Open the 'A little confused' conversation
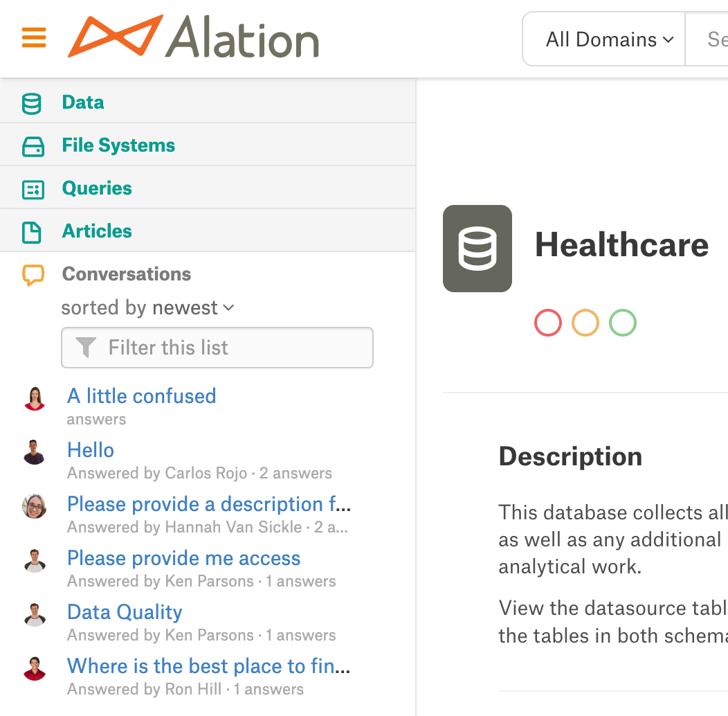Screen dimensions: 728x716 click(x=142, y=396)
